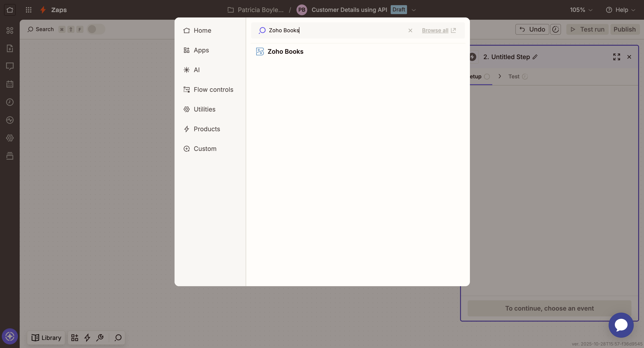Viewport: 644px width, 348px height.
Task: Open the settings gear in the sidebar
Action: coord(10,138)
